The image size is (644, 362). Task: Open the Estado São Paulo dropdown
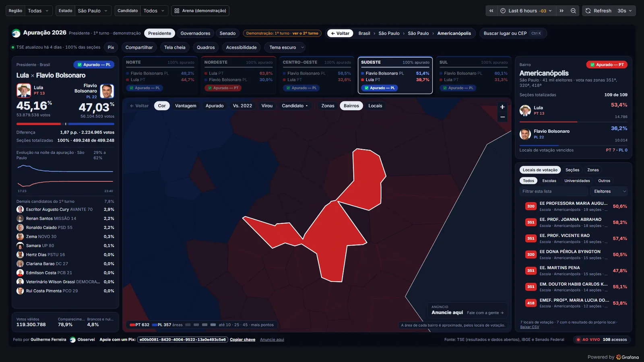click(x=93, y=11)
